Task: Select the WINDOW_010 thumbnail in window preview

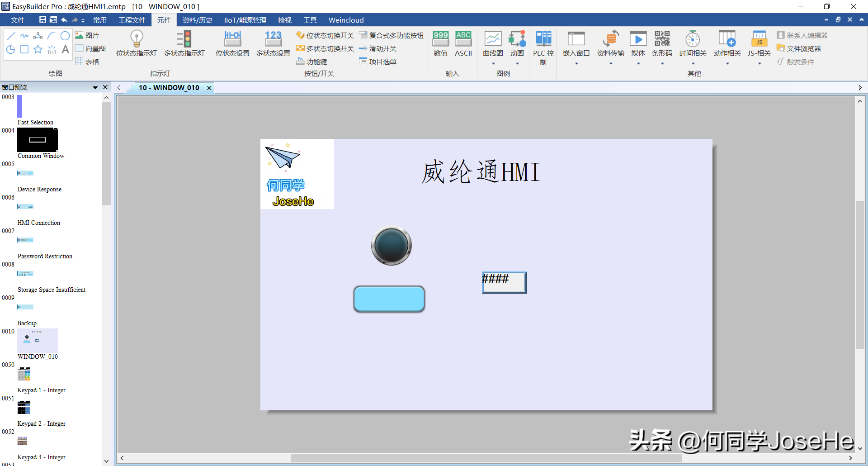Action: 38,341
